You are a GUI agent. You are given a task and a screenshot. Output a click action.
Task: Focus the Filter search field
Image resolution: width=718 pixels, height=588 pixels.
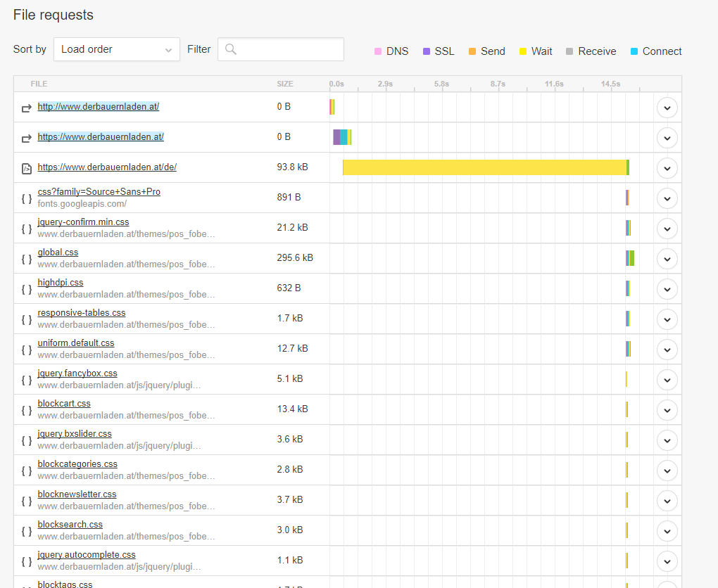(x=281, y=49)
